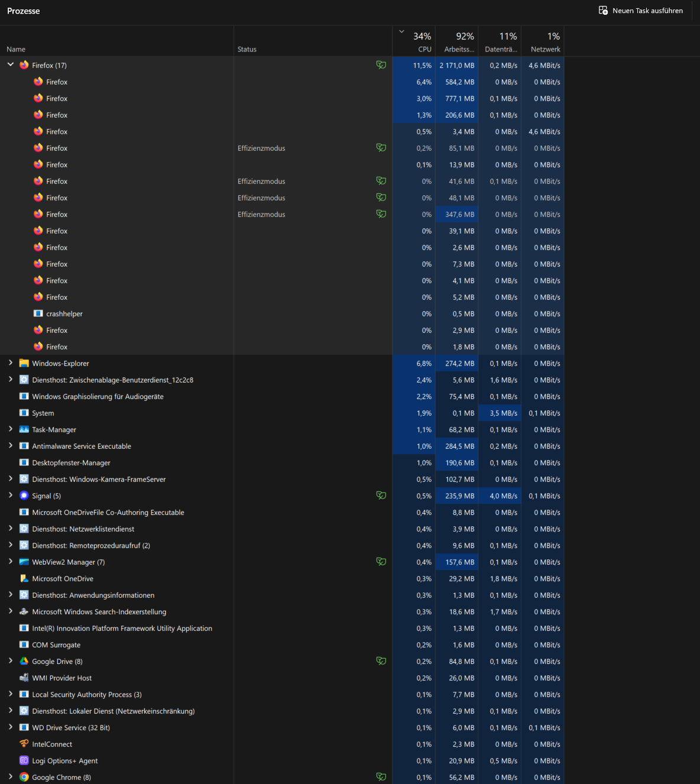Image resolution: width=700 pixels, height=784 pixels.
Task: Expand the Signal (5) process group
Action: tap(11, 495)
